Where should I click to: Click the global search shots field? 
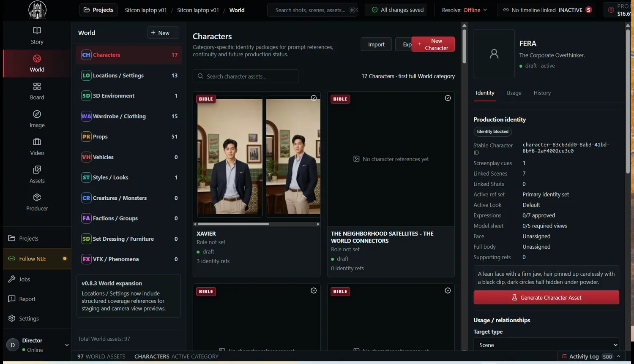312,10
